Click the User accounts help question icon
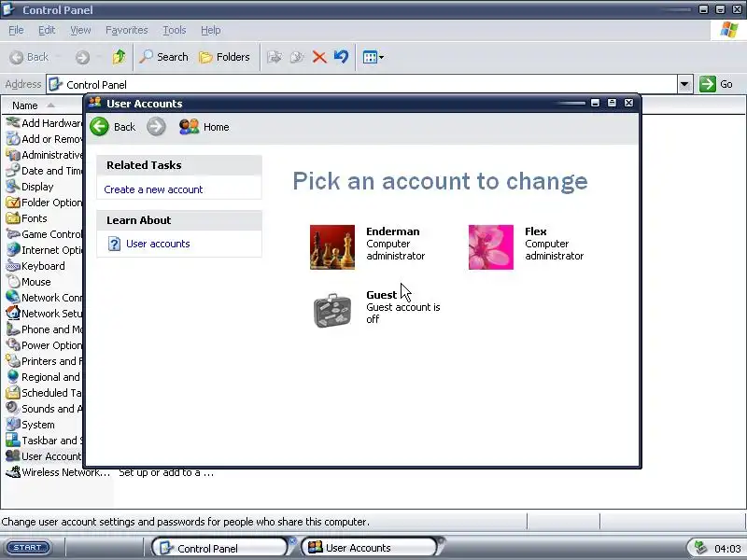 click(114, 244)
